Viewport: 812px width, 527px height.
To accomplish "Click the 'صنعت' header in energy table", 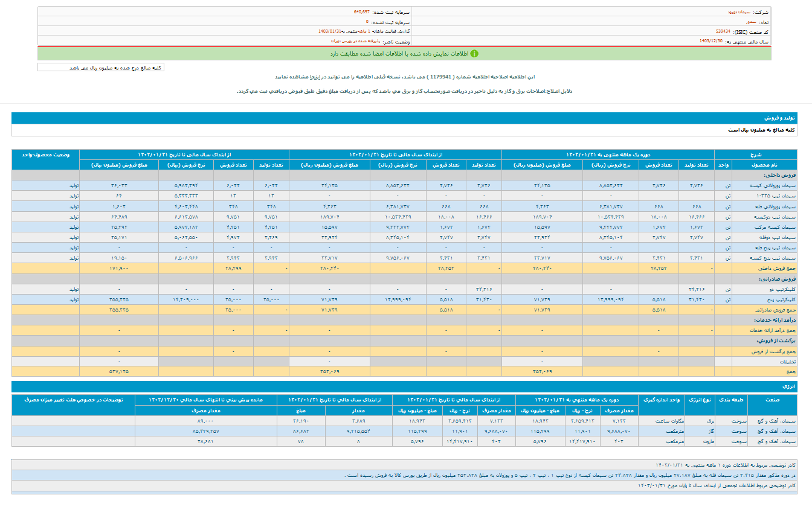I will point(773,400).
